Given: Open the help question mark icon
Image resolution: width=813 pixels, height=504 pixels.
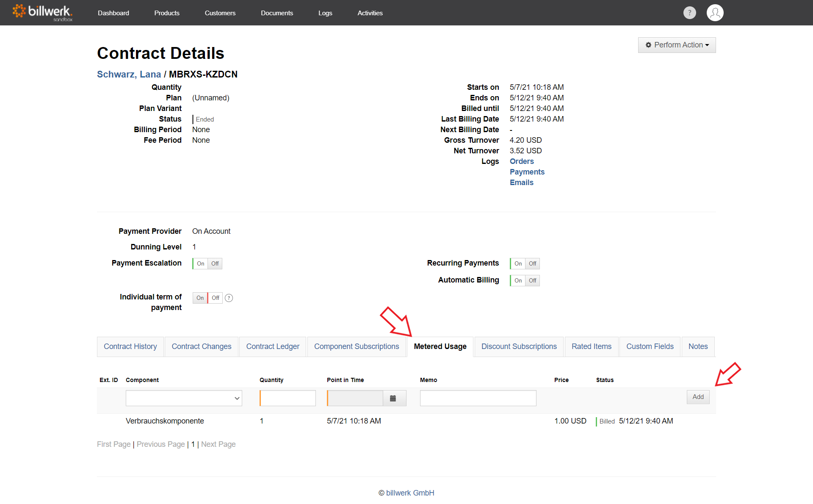Looking at the screenshot, I should tap(689, 13).
